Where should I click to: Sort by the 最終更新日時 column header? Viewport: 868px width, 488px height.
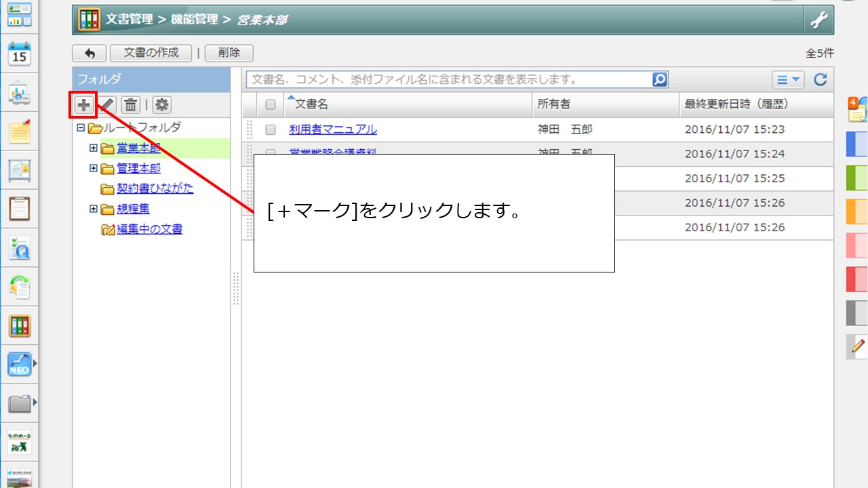point(736,104)
